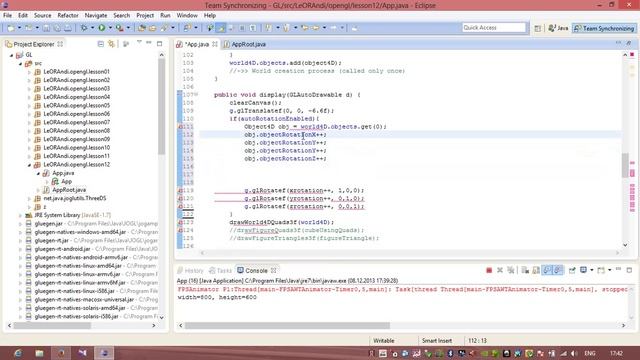Viewport: 640px width, 360px height.
Task: Run the program with the green Run icon
Action: tap(102, 28)
